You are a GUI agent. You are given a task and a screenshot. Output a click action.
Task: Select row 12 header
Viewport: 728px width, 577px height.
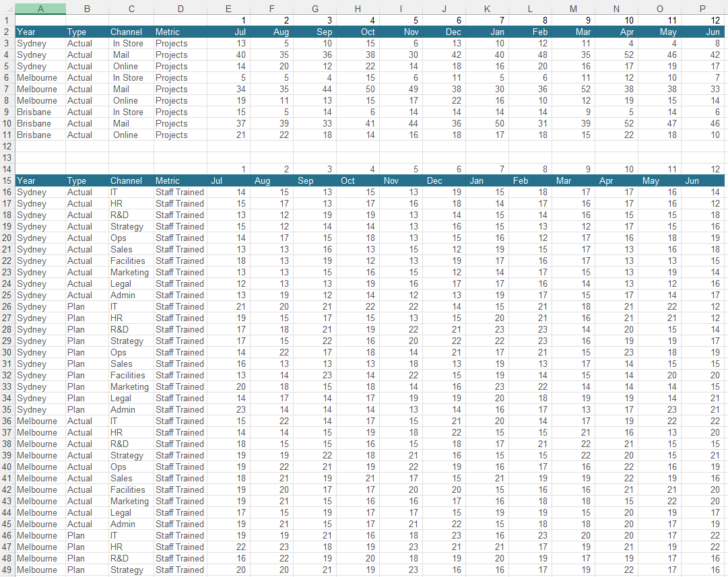[7, 146]
